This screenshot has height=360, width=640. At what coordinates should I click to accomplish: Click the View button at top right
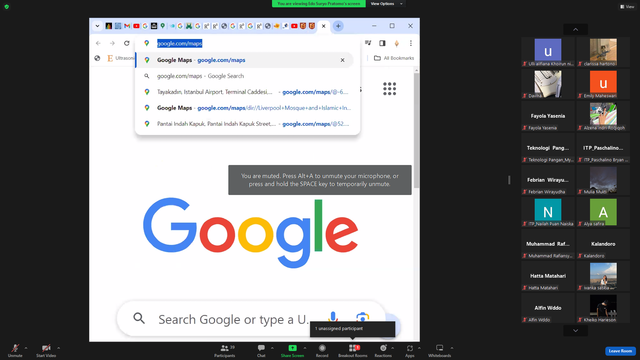point(627,7)
